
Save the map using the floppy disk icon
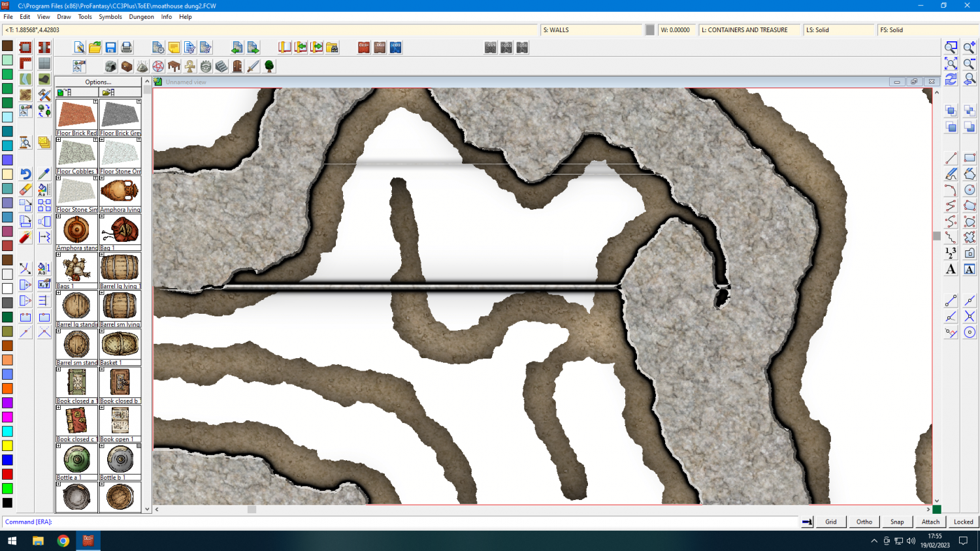(111, 48)
